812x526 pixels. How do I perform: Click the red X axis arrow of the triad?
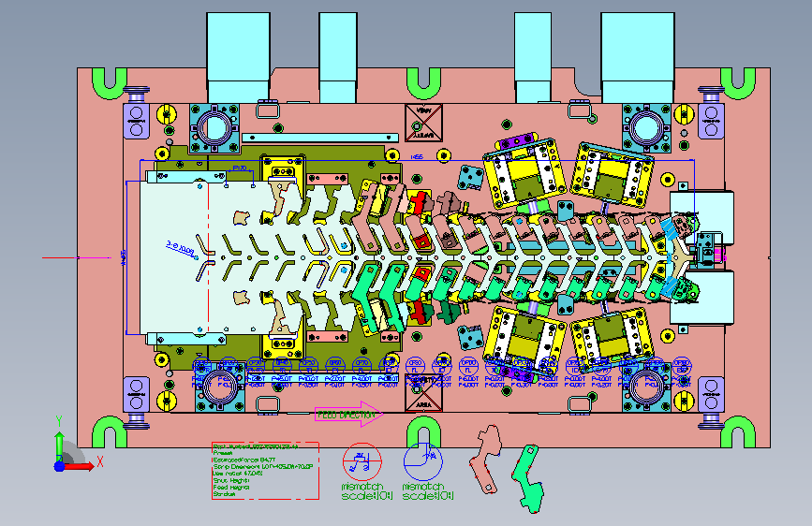(x=81, y=466)
